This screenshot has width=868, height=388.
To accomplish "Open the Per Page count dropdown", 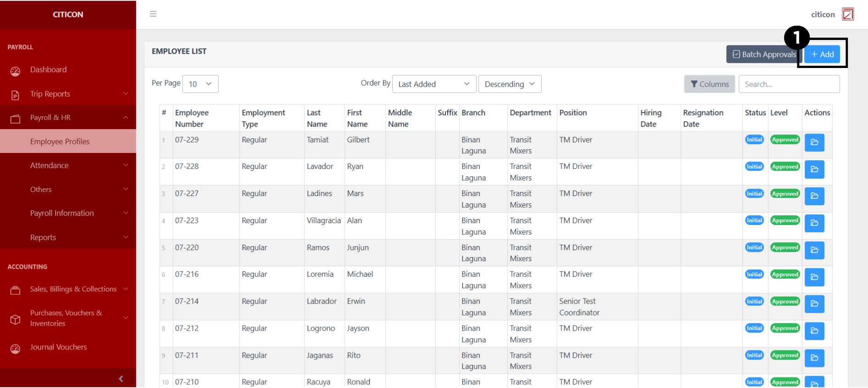I will 200,84.
